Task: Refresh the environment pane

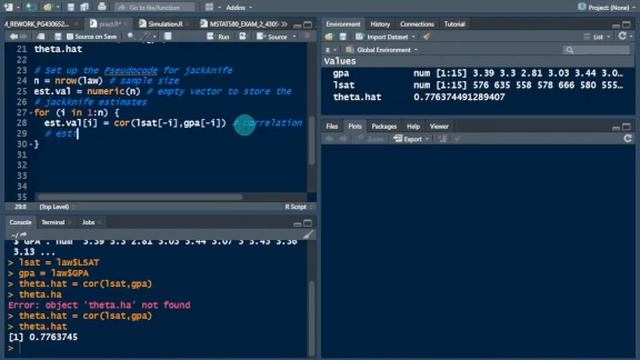Action: pyautogui.click(x=622, y=36)
